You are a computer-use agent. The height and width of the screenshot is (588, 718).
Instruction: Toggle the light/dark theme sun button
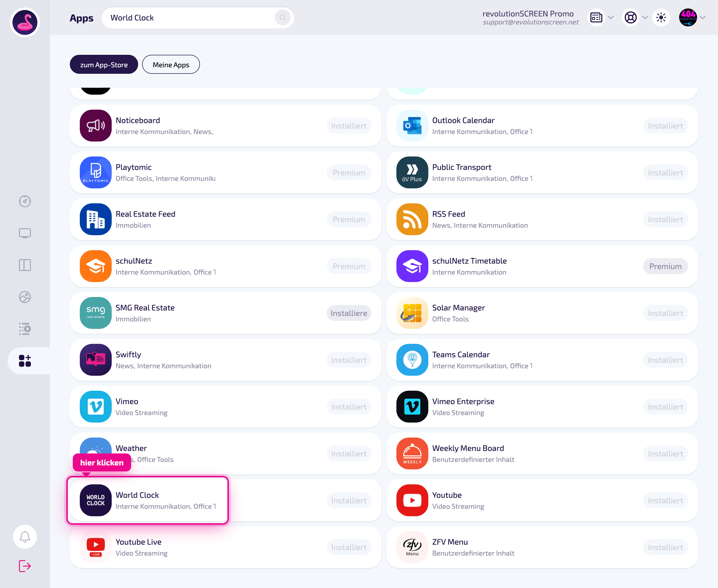click(x=661, y=18)
